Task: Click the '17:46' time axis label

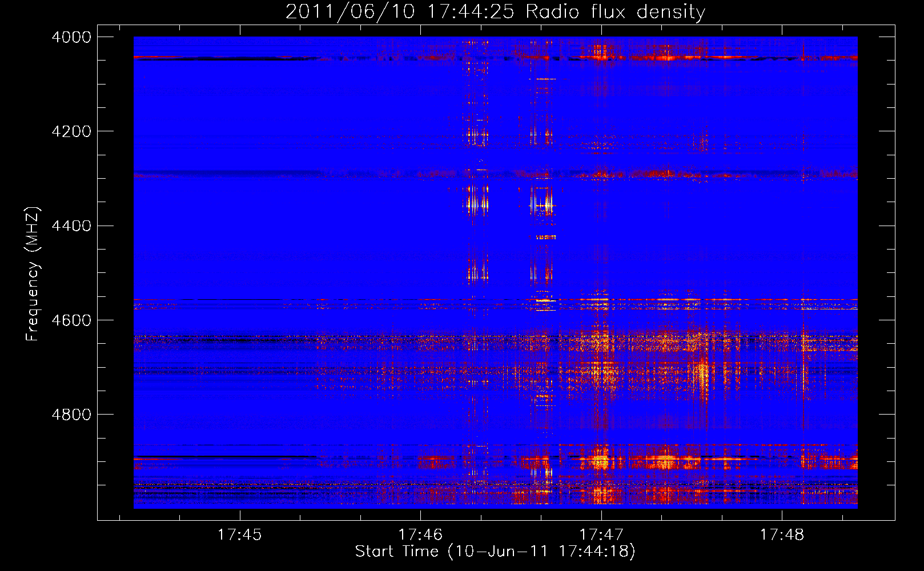Action: [x=420, y=534]
